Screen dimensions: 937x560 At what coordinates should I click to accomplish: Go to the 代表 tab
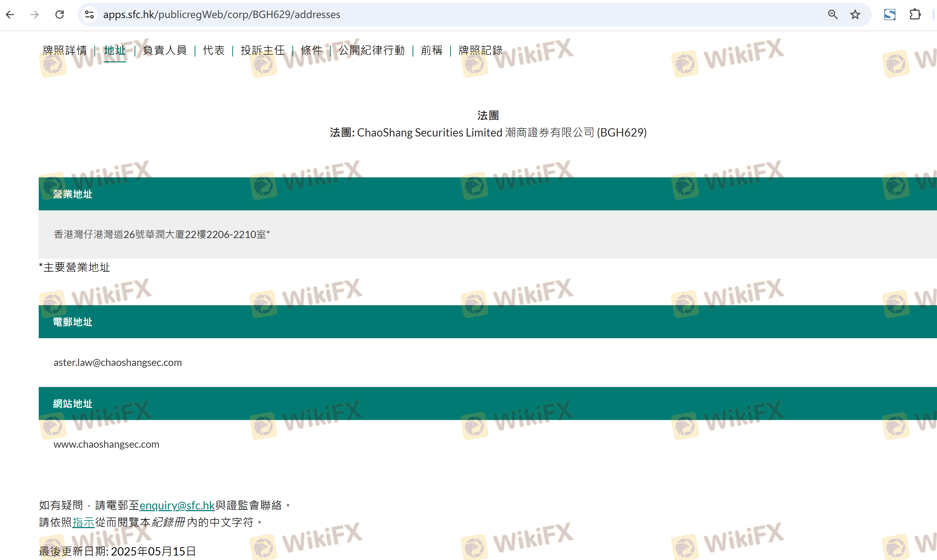tap(213, 50)
